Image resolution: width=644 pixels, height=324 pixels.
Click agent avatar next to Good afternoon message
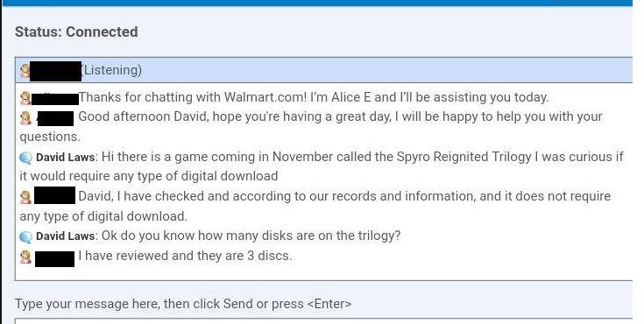pos(25,118)
